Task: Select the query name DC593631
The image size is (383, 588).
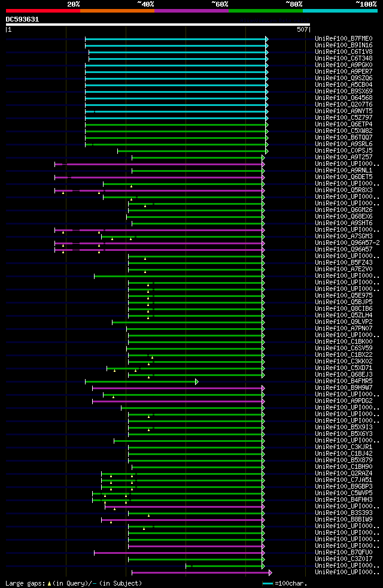Action: 23,19
